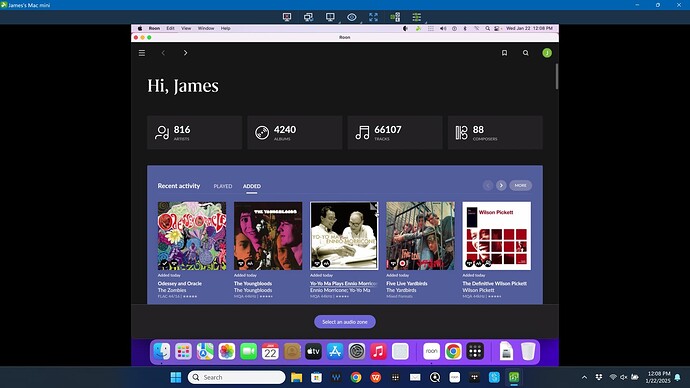690x388 pixels.
Task: Click the Roon window vertical scrollbar
Action: [557, 77]
